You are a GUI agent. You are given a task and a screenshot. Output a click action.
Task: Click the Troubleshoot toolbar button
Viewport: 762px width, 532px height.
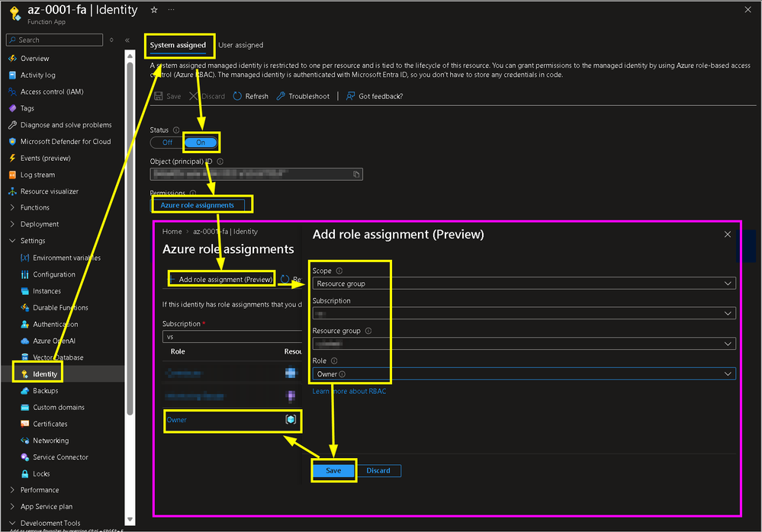coord(303,96)
